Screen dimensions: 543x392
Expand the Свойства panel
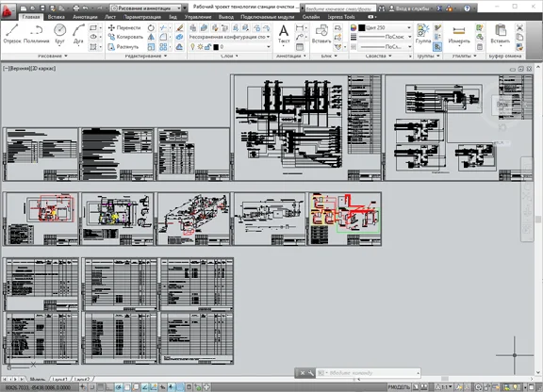378,56
